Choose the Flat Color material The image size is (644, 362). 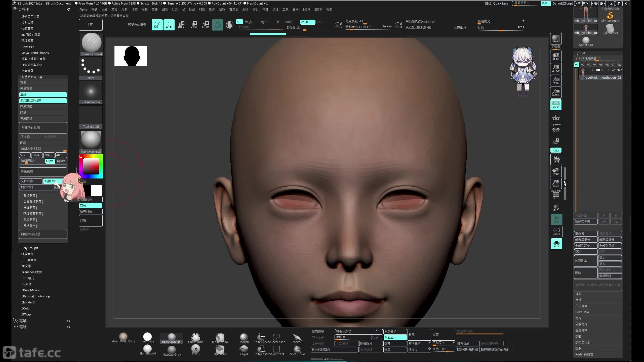[x=147, y=338]
